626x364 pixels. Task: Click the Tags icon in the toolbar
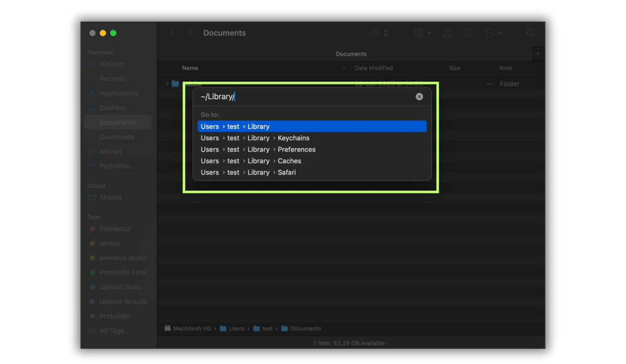[x=467, y=32]
